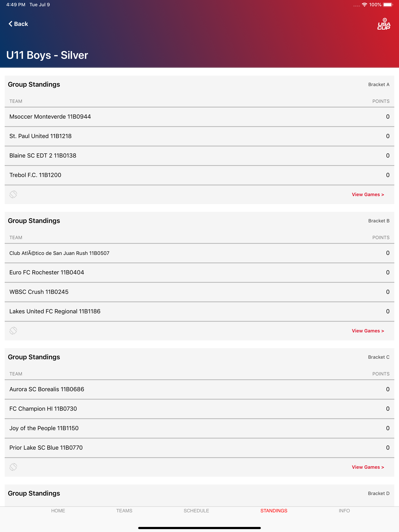Switch to the HOME tab
The width and height of the screenshot is (399, 532).
[58, 511]
